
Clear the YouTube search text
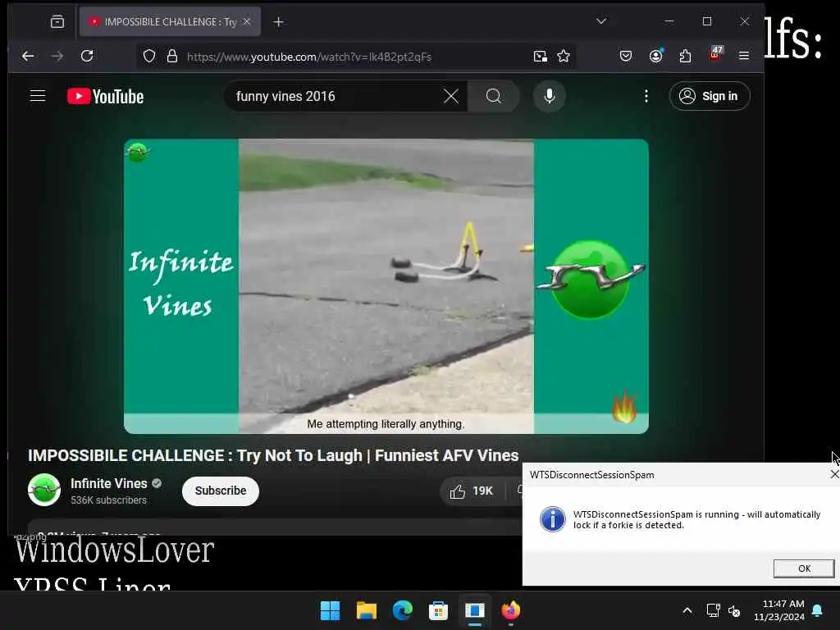click(451, 97)
